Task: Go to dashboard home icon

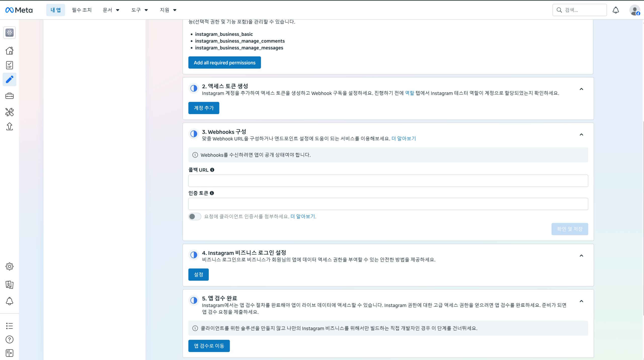Action: (10, 51)
